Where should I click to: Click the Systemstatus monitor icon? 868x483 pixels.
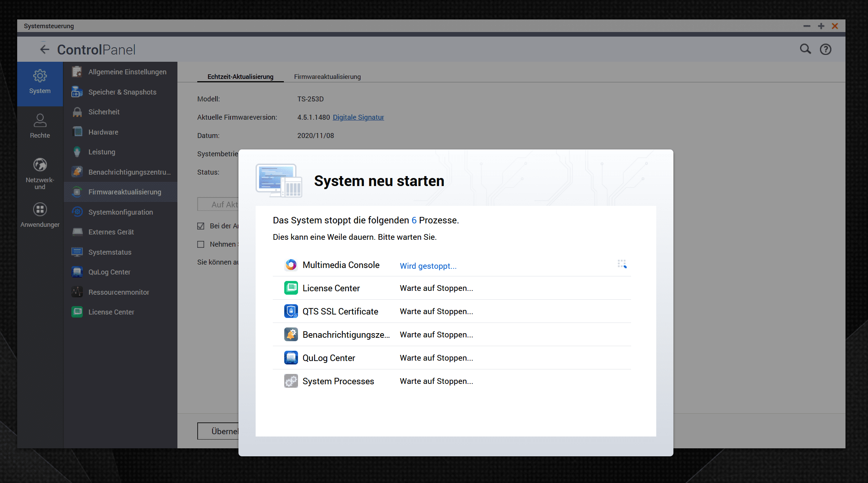(x=77, y=252)
